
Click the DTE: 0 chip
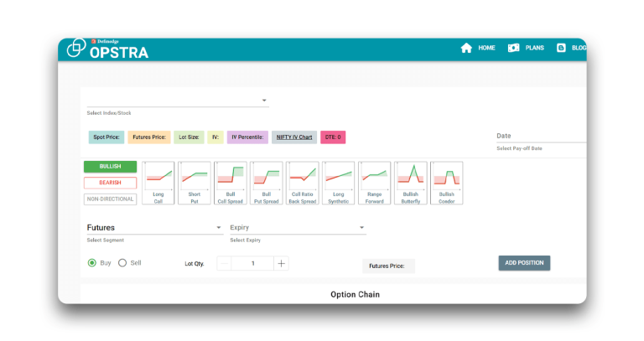click(x=333, y=137)
